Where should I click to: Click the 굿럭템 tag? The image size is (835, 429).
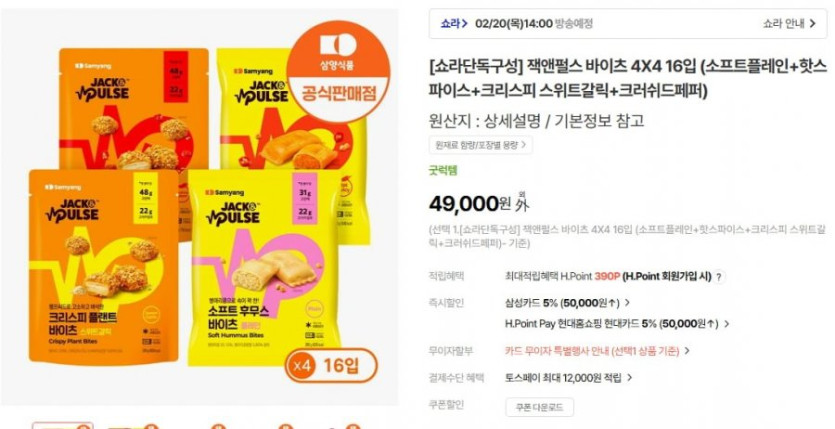coord(443,171)
